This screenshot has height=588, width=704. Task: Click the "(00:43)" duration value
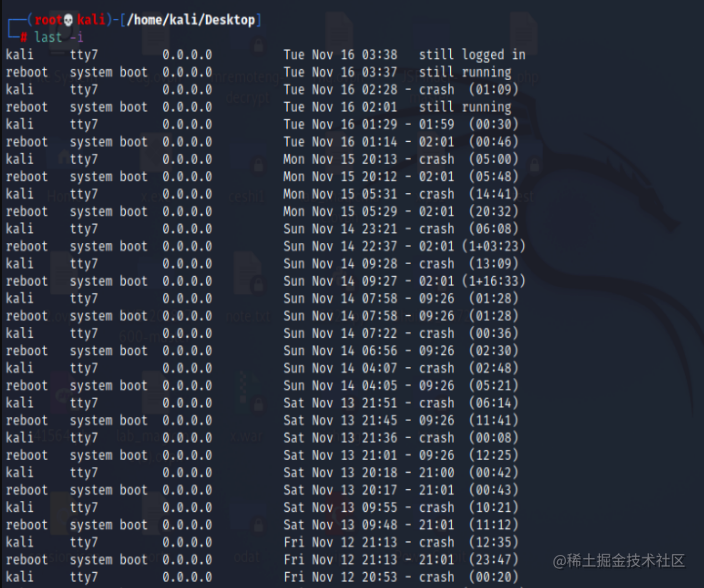(493, 490)
